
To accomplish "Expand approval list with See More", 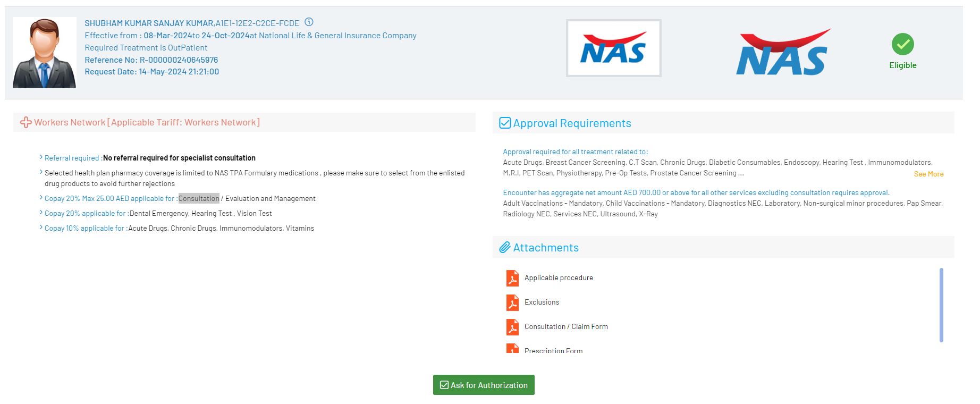I will click(928, 174).
